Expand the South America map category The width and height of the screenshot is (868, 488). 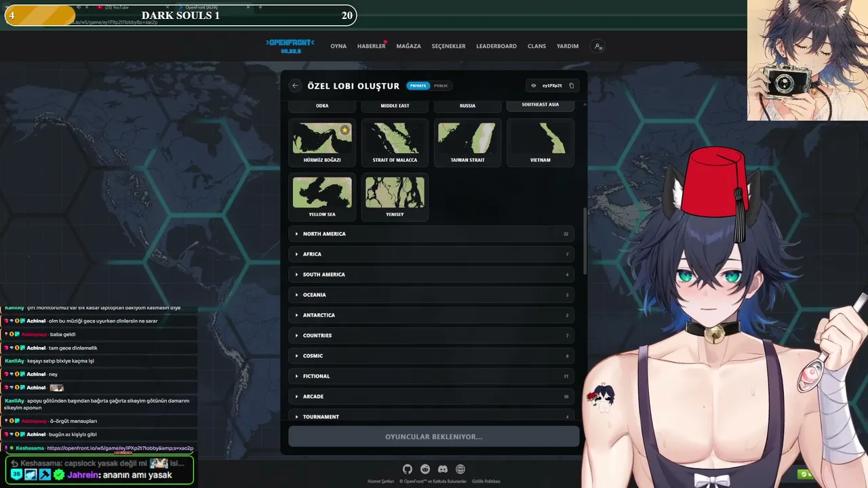coord(431,274)
